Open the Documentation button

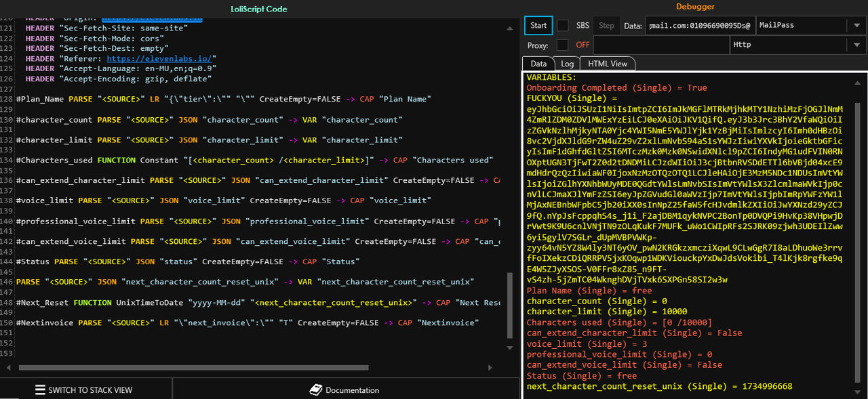[x=344, y=390]
